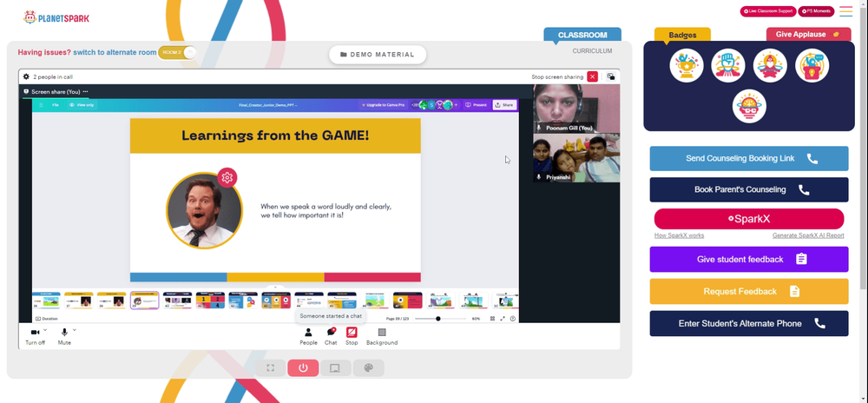Select slide thumbnail 36
868x403 pixels.
(46, 300)
